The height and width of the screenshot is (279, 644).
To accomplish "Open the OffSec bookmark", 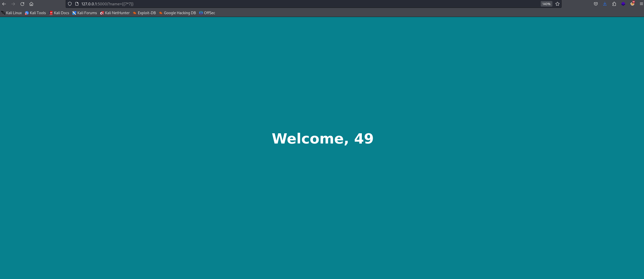I will pyautogui.click(x=207, y=13).
